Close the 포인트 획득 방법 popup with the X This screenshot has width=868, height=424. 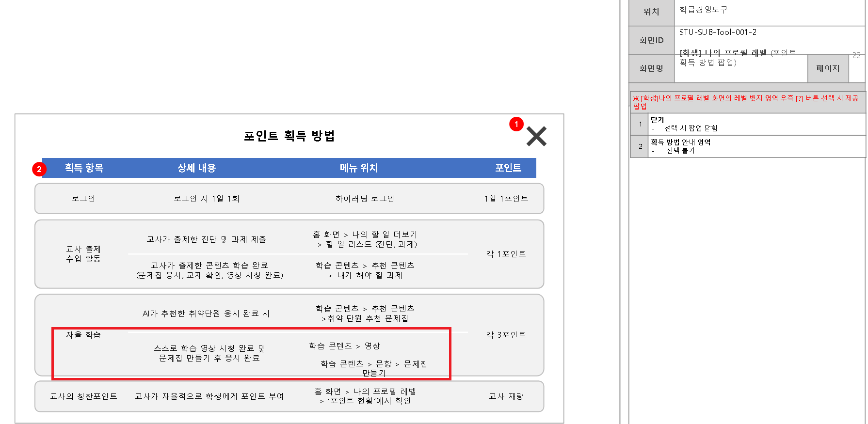coord(536,136)
